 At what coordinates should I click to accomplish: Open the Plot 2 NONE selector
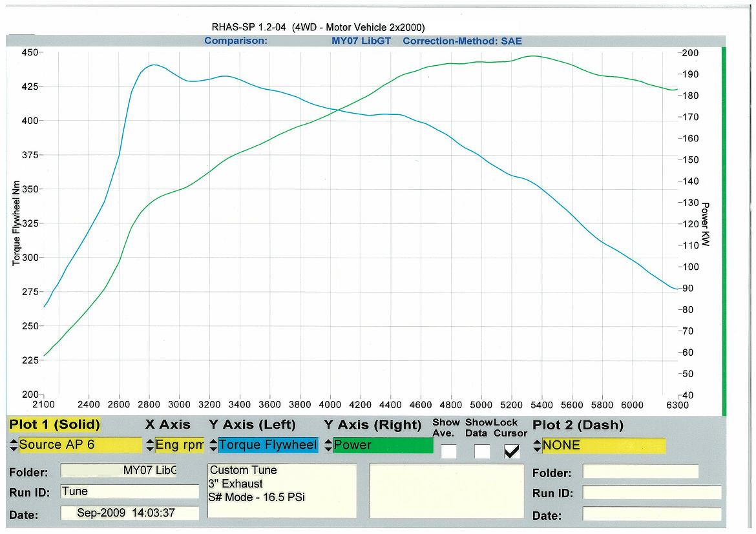pyautogui.click(x=604, y=446)
